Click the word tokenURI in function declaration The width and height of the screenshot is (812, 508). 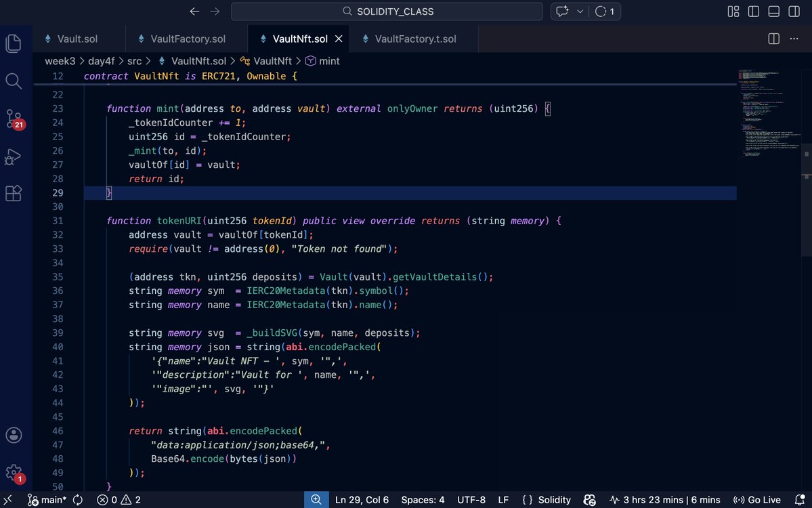[x=179, y=221]
